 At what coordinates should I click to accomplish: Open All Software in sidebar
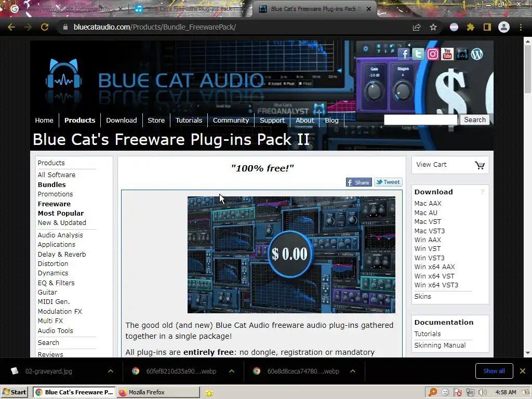click(x=56, y=175)
